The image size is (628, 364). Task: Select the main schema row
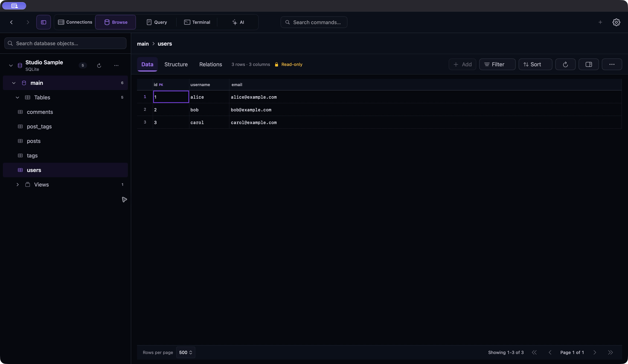click(65, 83)
